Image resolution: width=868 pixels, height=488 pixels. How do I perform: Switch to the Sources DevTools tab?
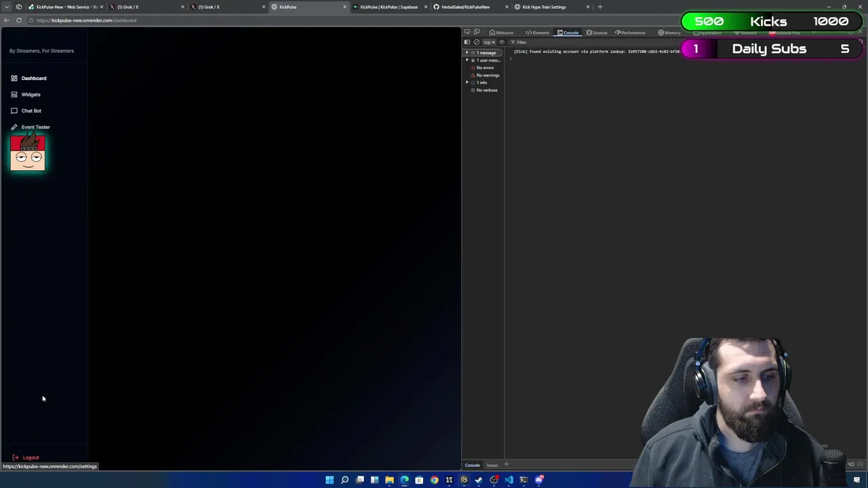click(x=597, y=33)
